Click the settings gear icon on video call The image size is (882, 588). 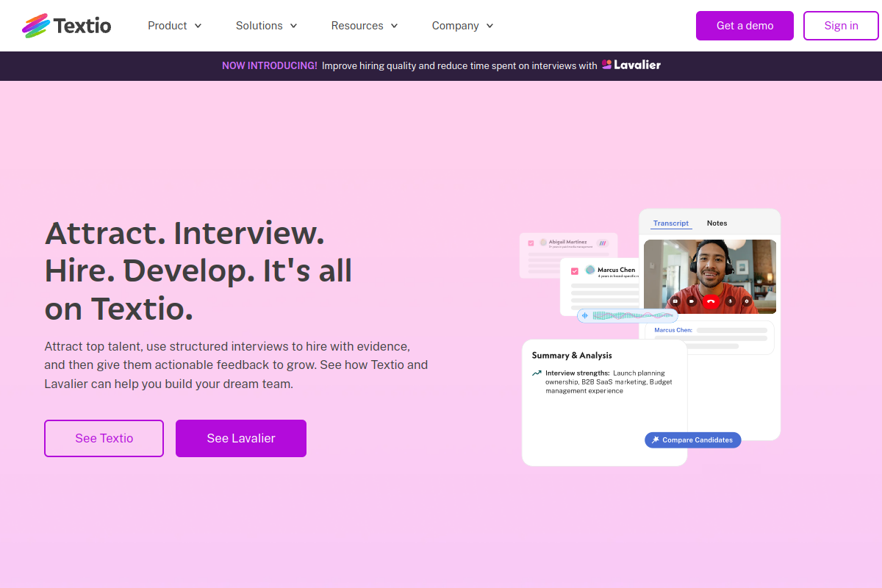[747, 301]
